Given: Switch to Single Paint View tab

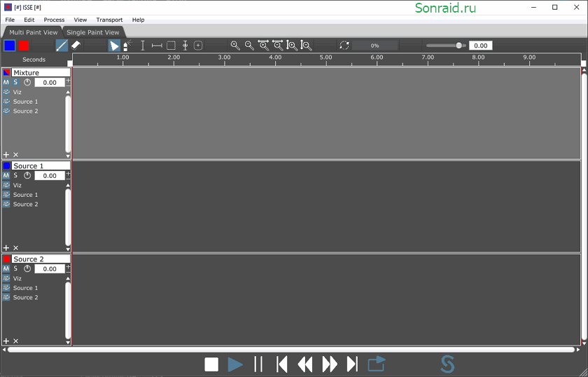Looking at the screenshot, I should point(93,32).
